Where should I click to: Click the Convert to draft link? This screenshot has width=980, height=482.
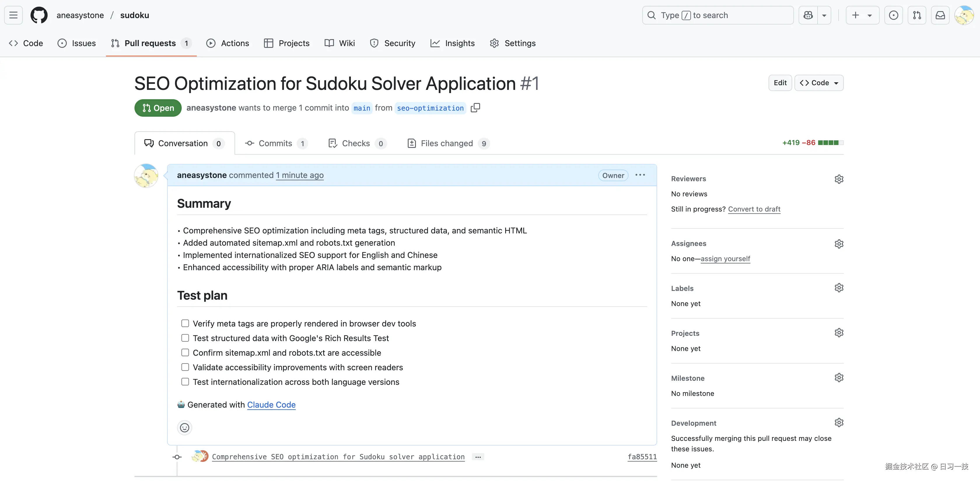coord(754,209)
